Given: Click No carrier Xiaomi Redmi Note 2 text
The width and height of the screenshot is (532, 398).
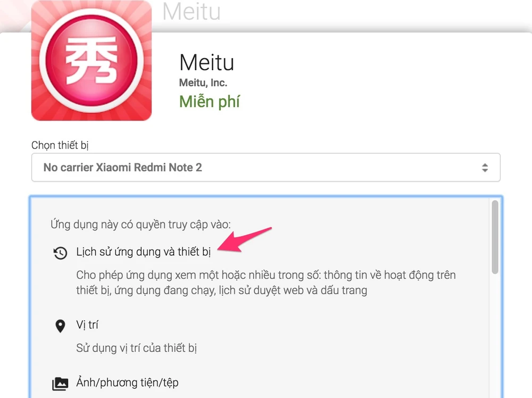Looking at the screenshot, I should tap(122, 167).
